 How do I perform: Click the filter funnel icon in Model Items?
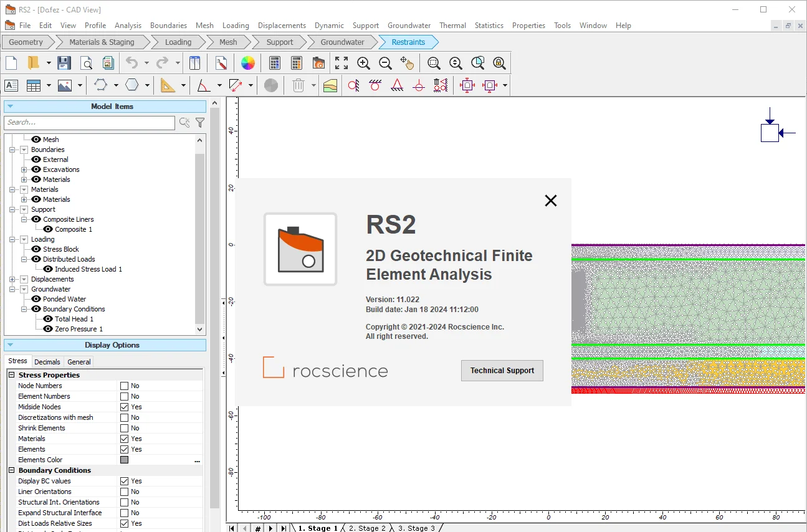pyautogui.click(x=200, y=123)
